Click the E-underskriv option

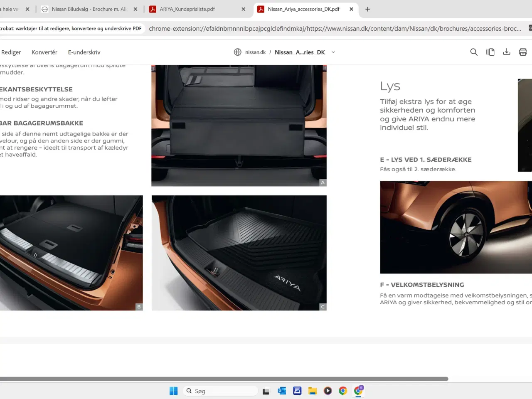(x=84, y=52)
